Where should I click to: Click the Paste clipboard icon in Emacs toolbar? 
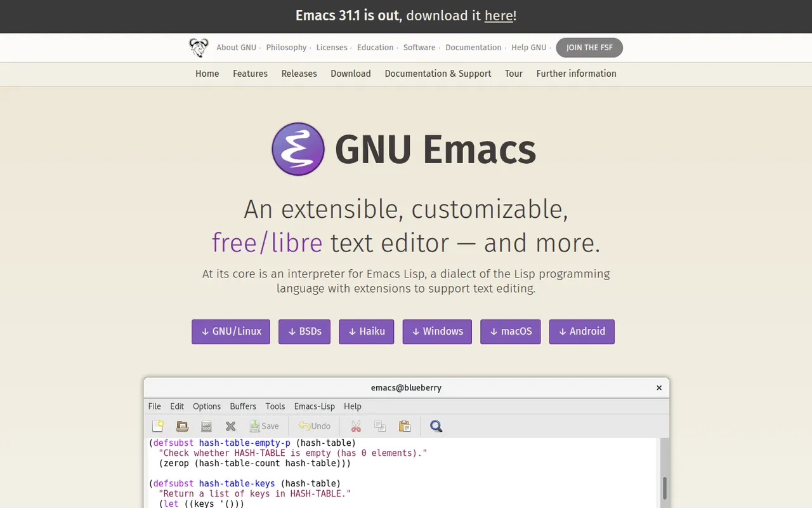pos(405,426)
